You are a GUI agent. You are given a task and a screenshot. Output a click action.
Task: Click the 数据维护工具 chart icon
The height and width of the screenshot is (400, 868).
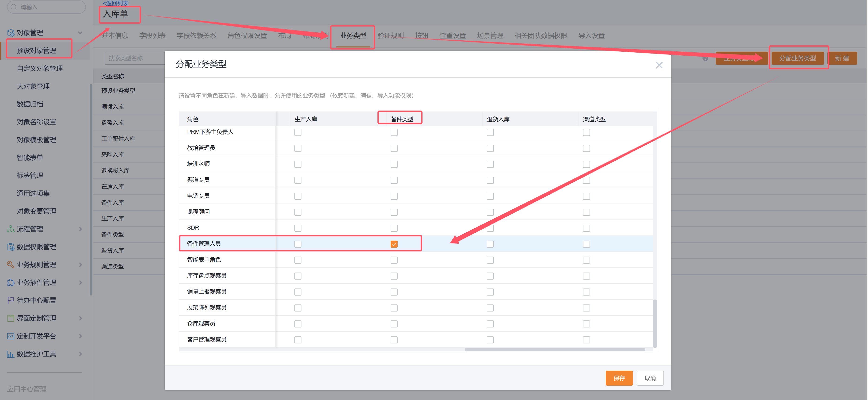[11, 354]
